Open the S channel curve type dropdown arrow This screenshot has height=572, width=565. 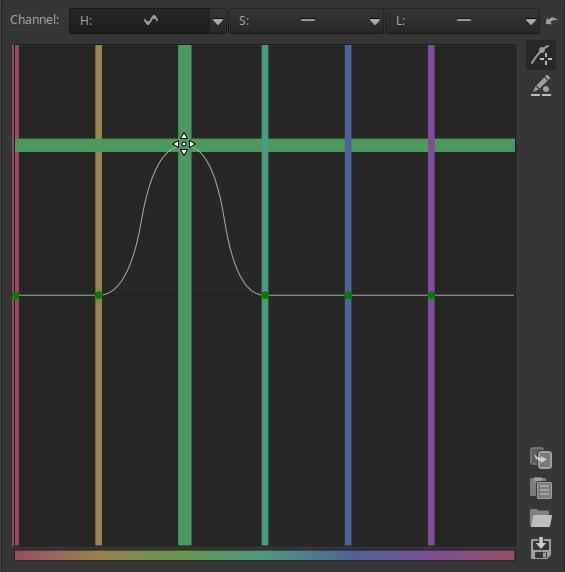[x=375, y=22]
